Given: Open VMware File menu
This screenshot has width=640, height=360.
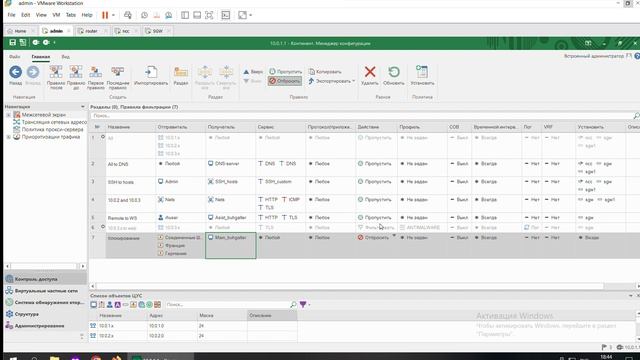Looking at the screenshot, I should [x=11, y=15].
